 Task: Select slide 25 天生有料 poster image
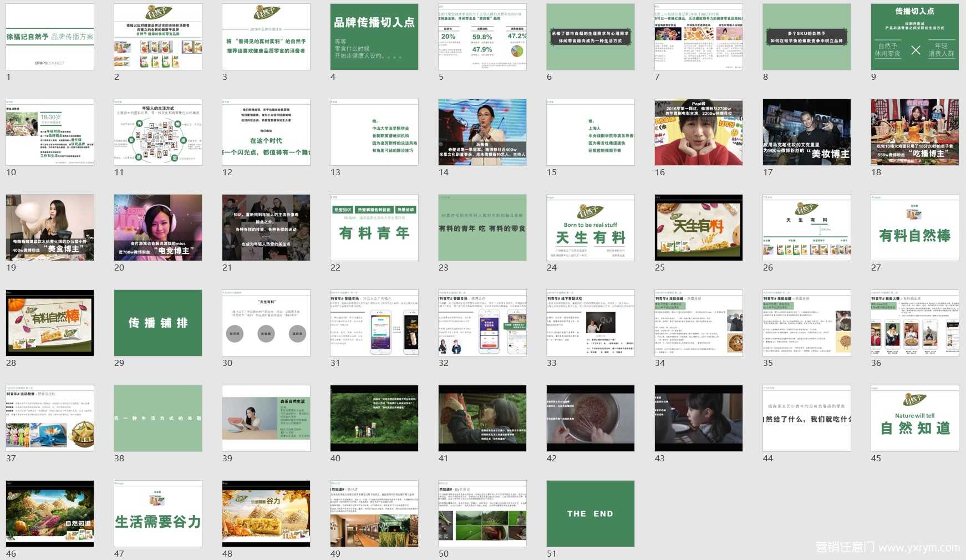pyautogui.click(x=699, y=227)
